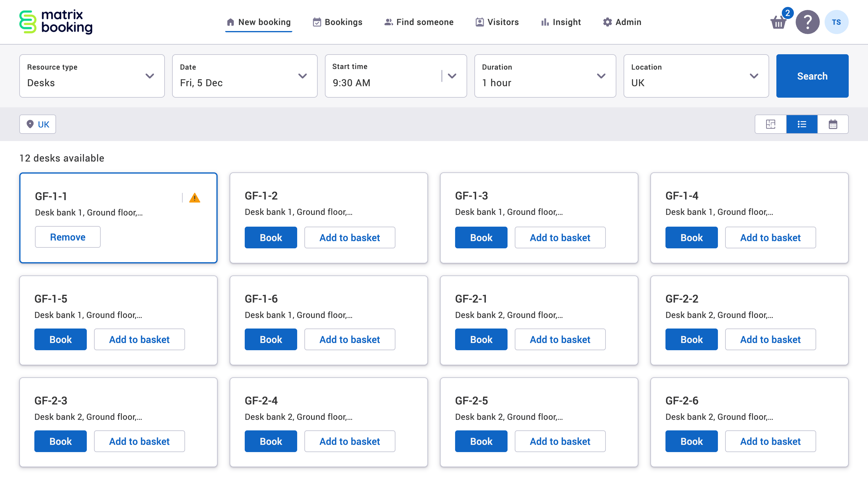Switch to floor plan view
The height and width of the screenshot is (478, 868).
[x=770, y=124]
